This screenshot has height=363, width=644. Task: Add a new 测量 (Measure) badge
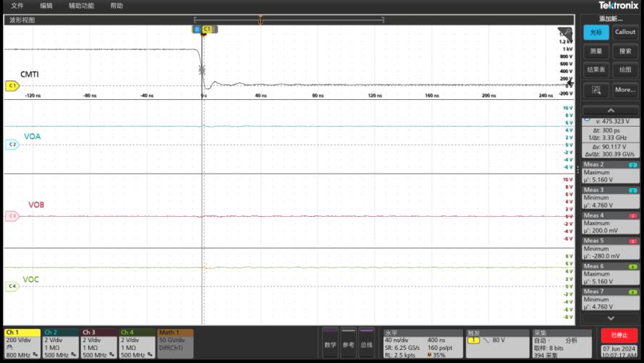[596, 51]
